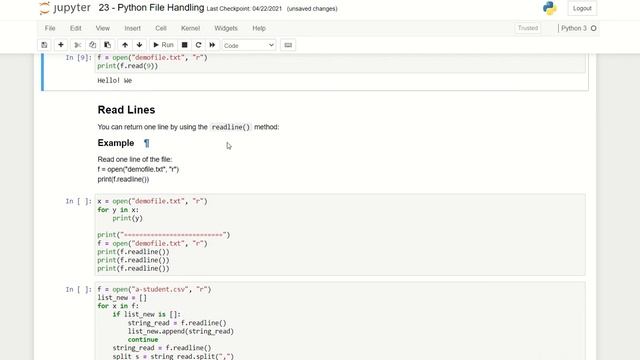Click the Logout button
The width and height of the screenshot is (640, 360).
click(582, 8)
